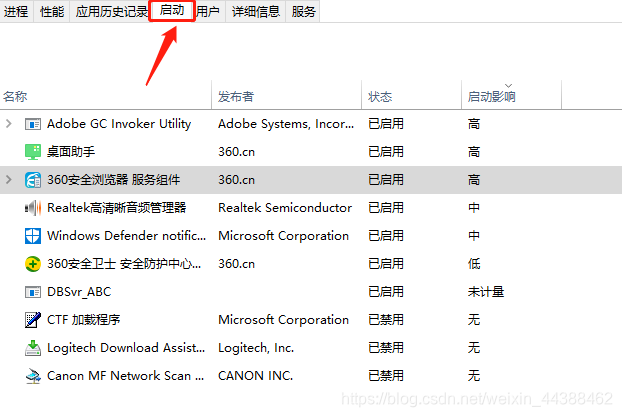
Task: Click the 360安全卫士 yellow-green icon
Action: click(x=33, y=264)
